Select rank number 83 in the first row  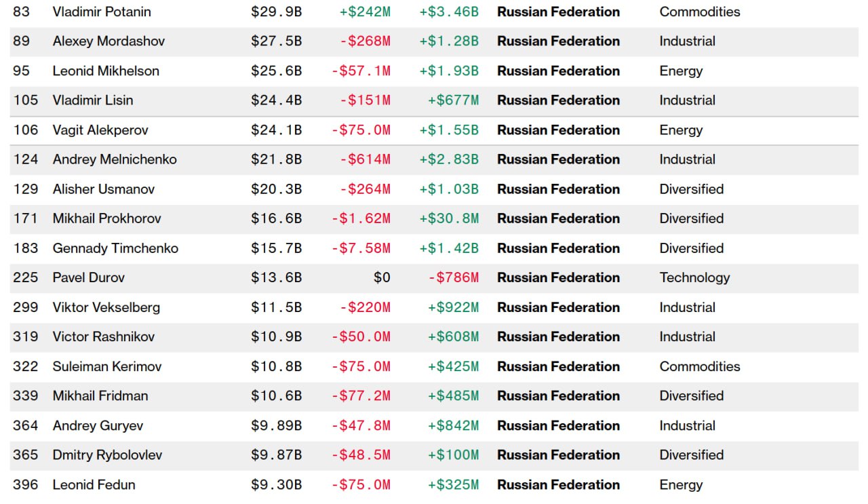click(21, 12)
